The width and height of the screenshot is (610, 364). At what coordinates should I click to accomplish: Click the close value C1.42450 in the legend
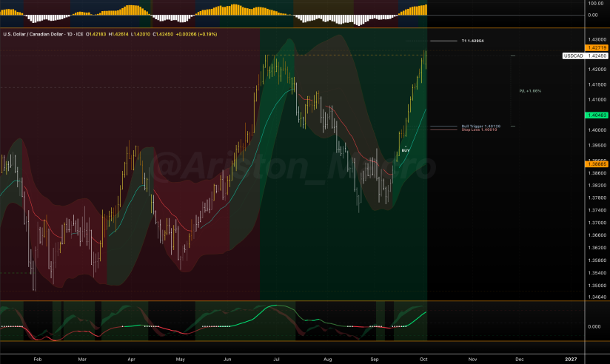163,34
